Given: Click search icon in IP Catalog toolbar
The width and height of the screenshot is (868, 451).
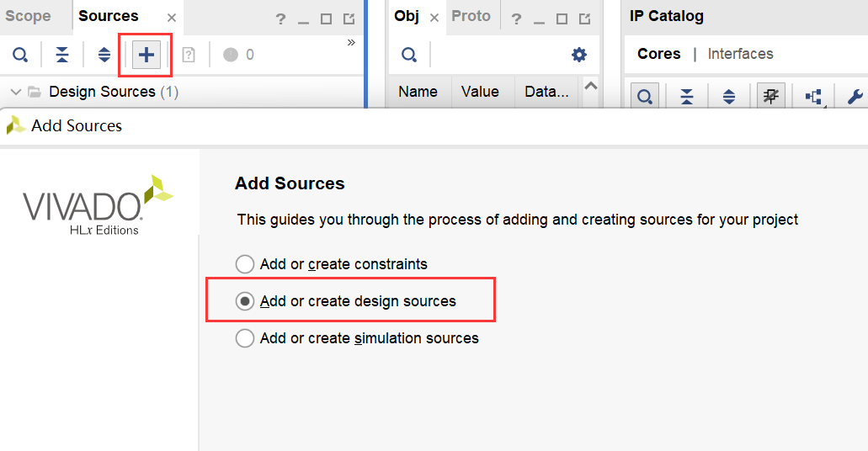Looking at the screenshot, I should click(x=645, y=97).
